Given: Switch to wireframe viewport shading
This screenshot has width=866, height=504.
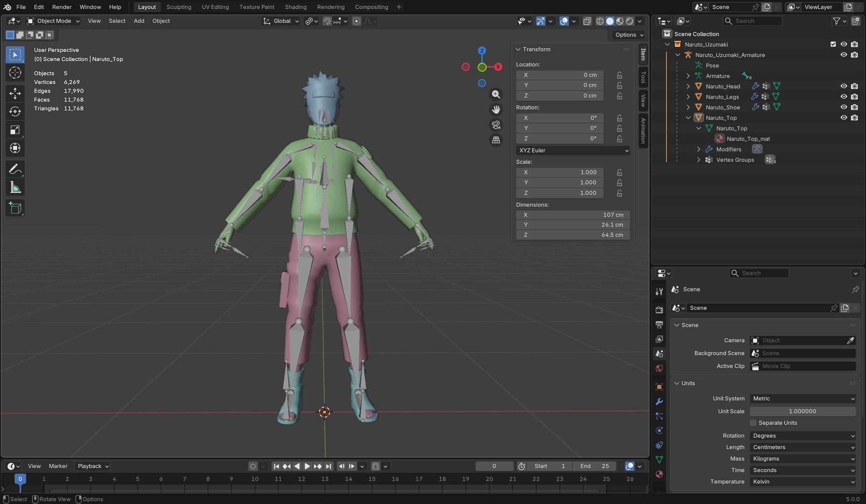Looking at the screenshot, I should (600, 21).
